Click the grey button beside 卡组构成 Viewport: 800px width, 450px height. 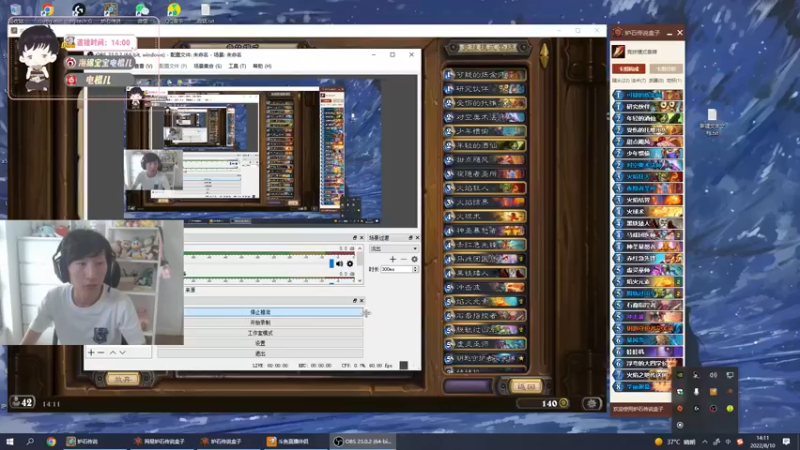(x=666, y=68)
